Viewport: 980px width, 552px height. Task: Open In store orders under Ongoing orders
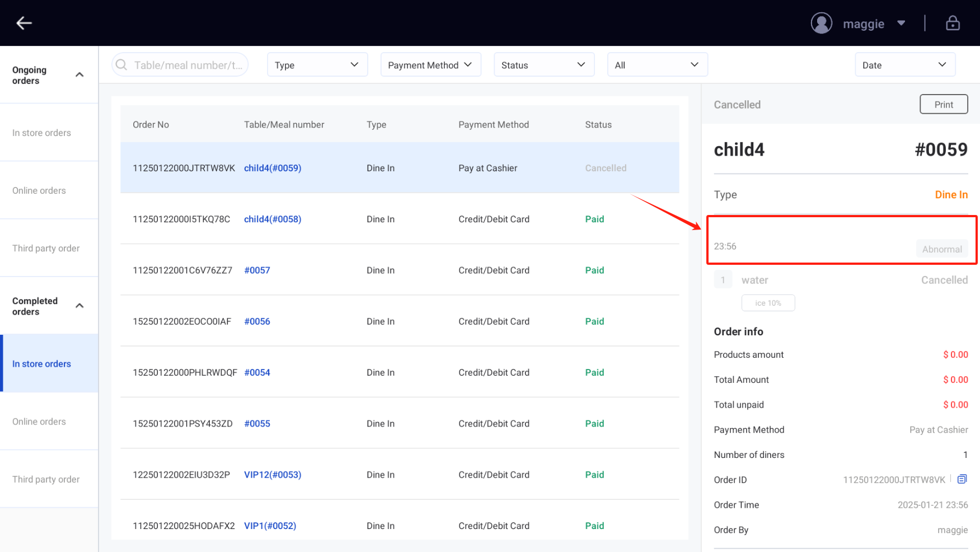(49, 133)
